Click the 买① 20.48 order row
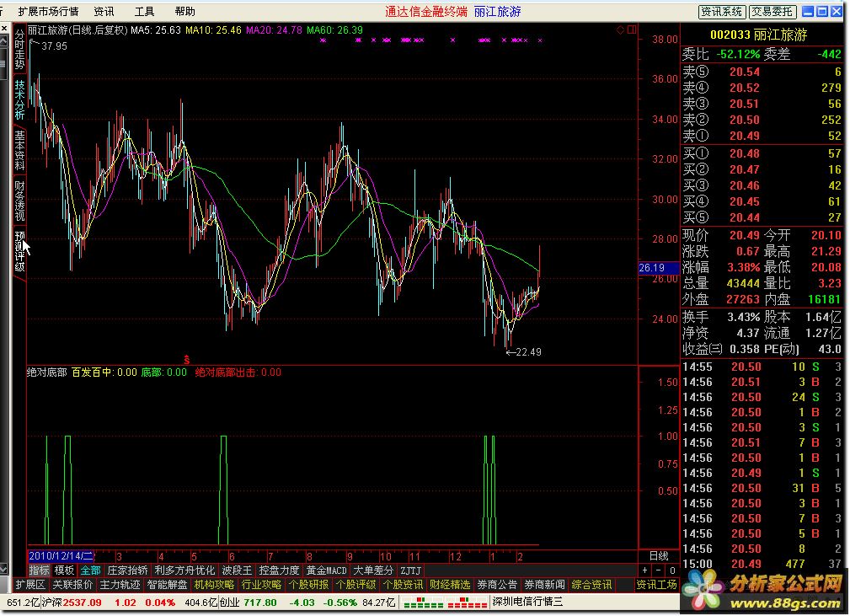 (762, 153)
